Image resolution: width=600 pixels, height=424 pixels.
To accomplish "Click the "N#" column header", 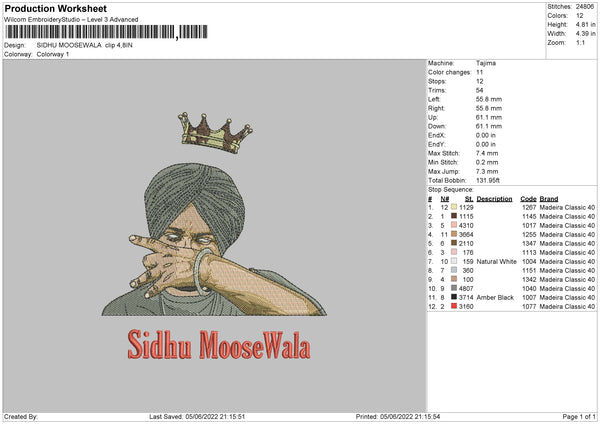I will point(445,199).
